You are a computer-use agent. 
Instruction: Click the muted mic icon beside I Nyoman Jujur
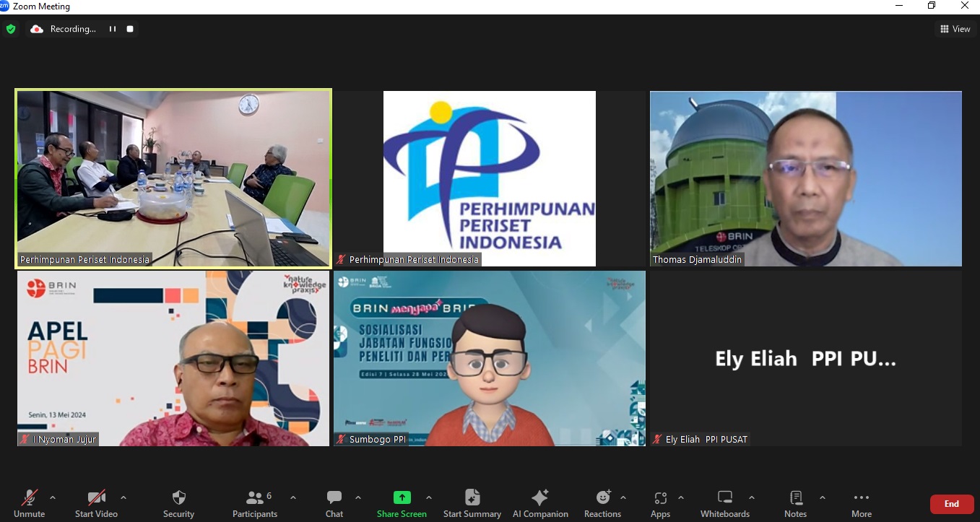tap(25, 439)
